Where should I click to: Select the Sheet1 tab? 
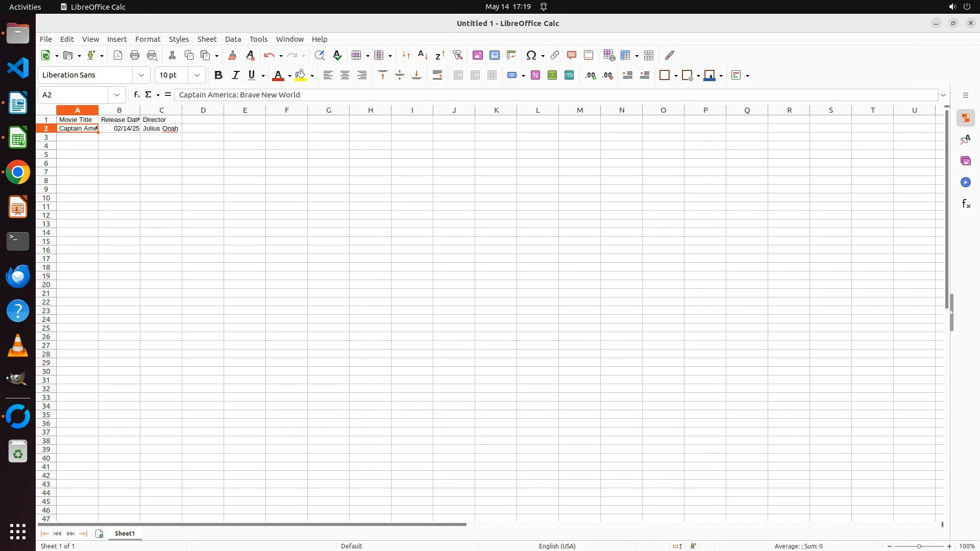click(125, 534)
